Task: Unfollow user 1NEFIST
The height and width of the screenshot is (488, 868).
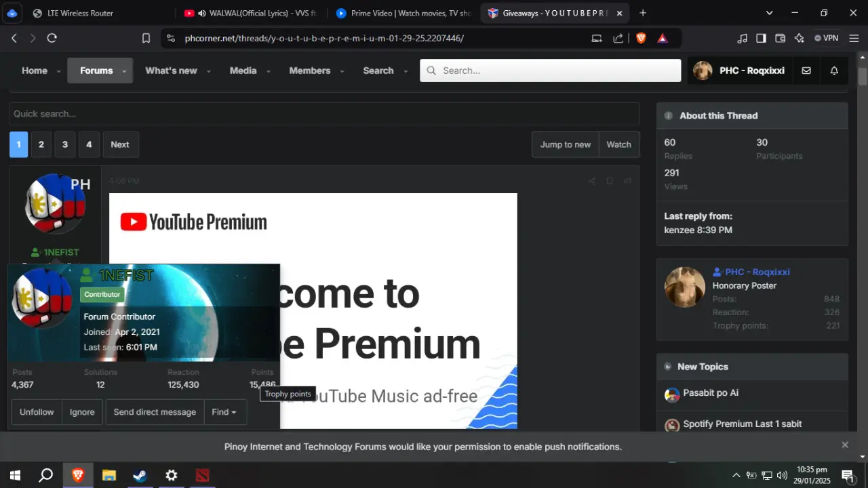Action: coord(37,412)
